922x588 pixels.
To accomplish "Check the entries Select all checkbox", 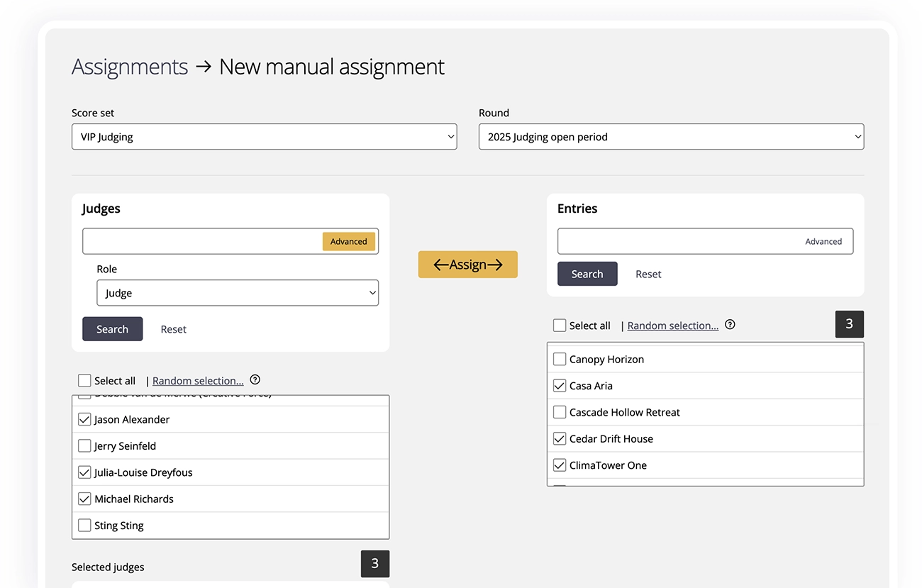I will tap(560, 326).
